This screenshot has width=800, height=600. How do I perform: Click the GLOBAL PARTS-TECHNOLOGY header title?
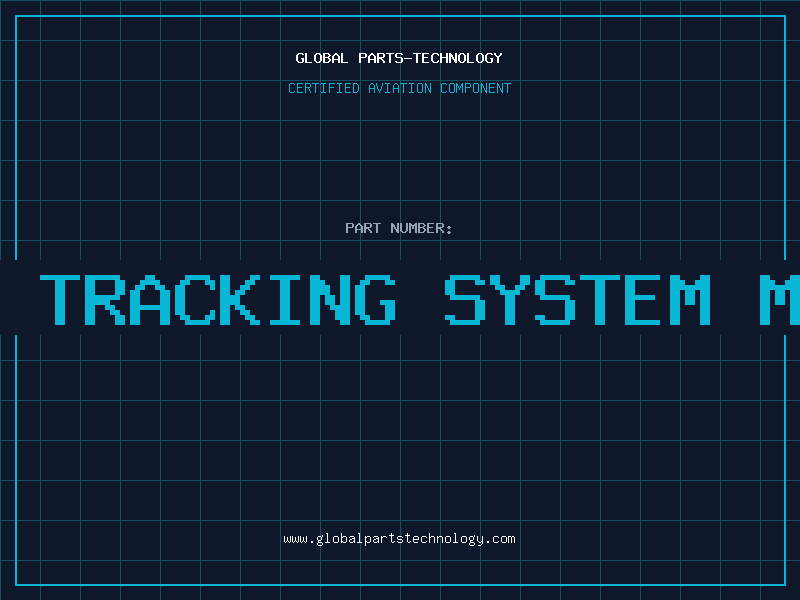399,58
